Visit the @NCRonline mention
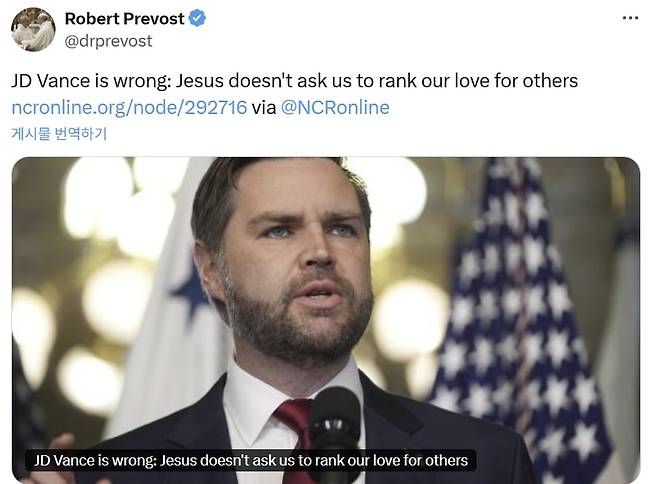The image size is (658, 484). coord(335,107)
